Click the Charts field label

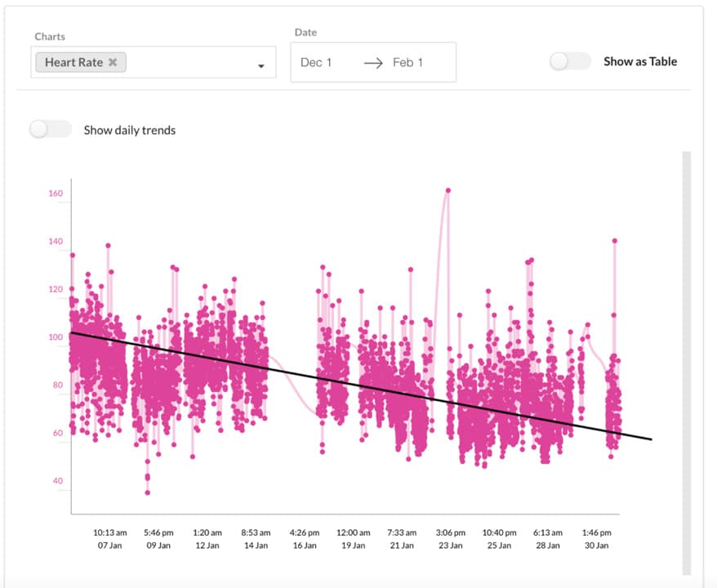50,37
